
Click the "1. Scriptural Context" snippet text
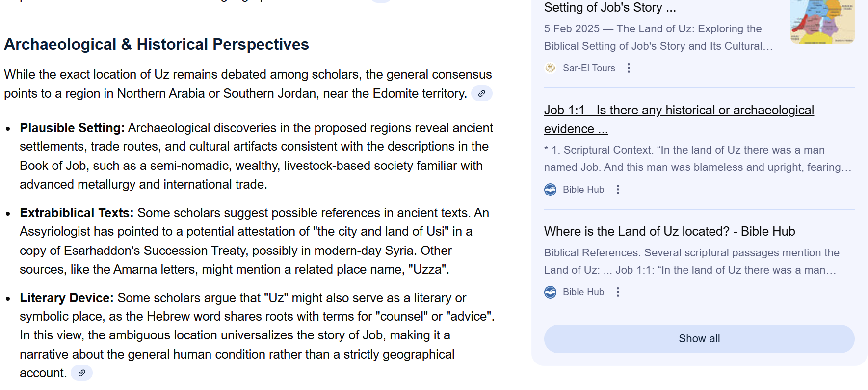[x=697, y=159]
